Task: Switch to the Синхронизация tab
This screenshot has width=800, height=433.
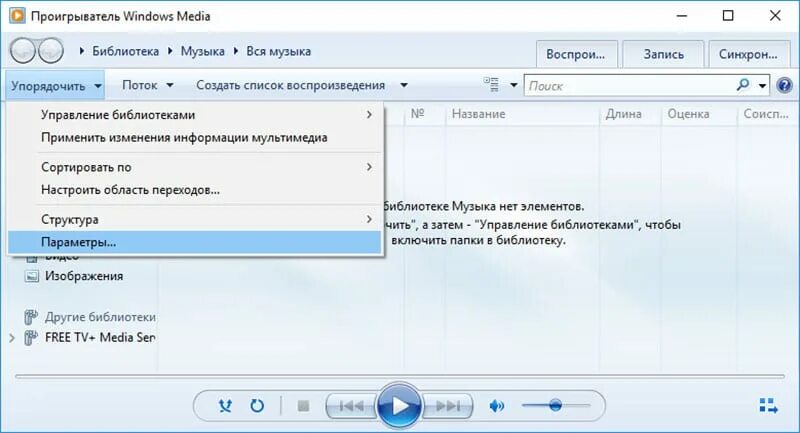Action: [748, 54]
